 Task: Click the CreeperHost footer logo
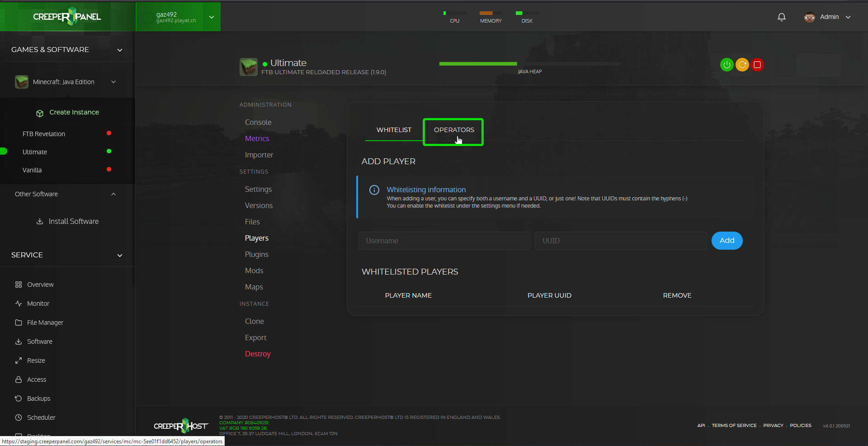(181, 426)
